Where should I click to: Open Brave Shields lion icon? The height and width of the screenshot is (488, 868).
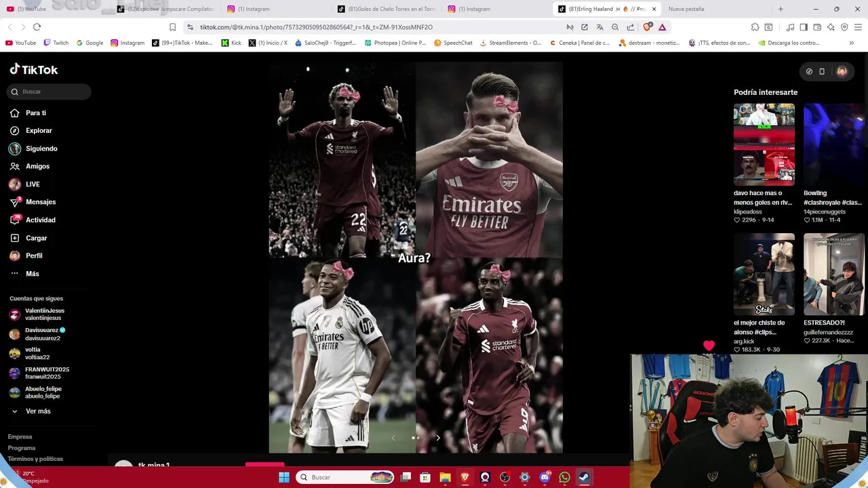click(x=647, y=27)
